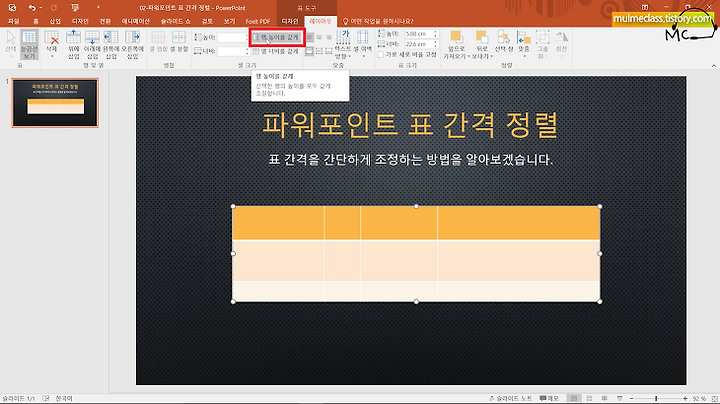Image resolution: width=720 pixels, height=404 pixels.
Task: Select align text left icon
Action: tap(309, 37)
